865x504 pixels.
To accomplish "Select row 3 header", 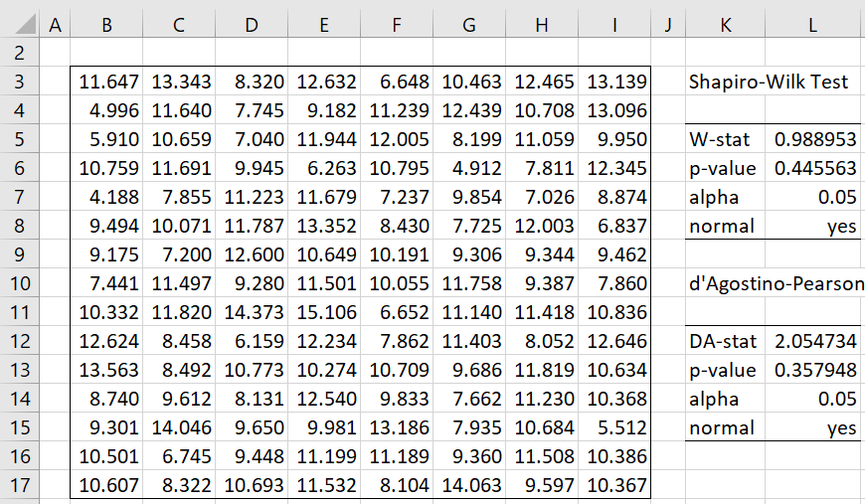I will [20, 82].
